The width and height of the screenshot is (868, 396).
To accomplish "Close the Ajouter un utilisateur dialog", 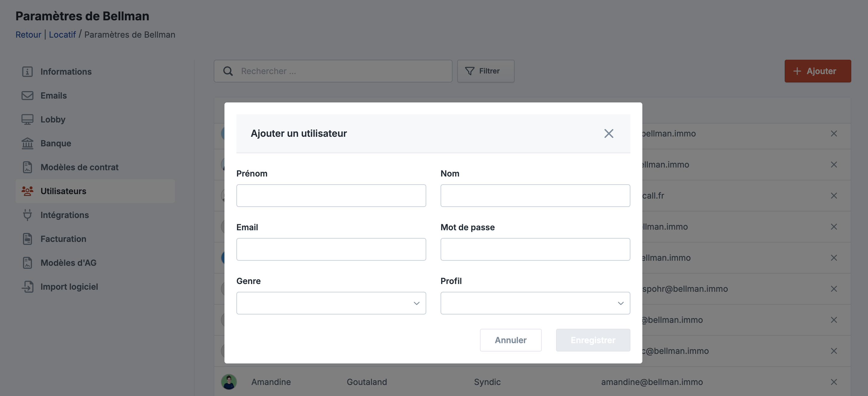I will pos(609,133).
